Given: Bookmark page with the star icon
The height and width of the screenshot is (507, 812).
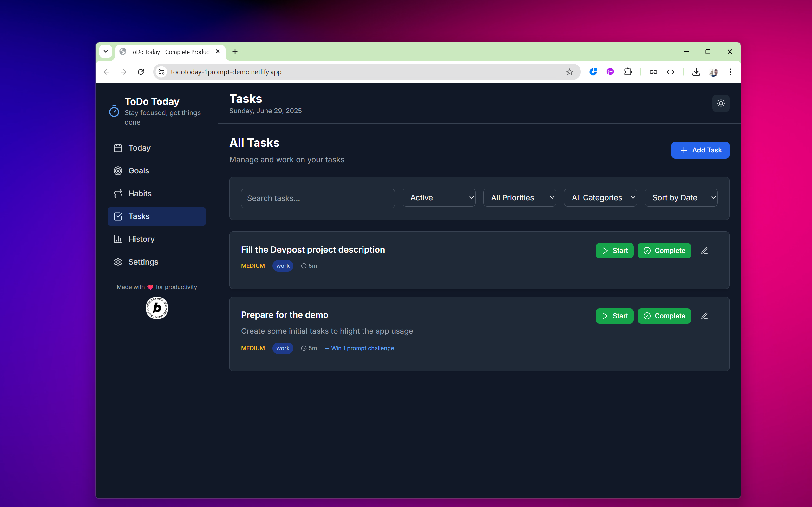Looking at the screenshot, I should [x=569, y=72].
